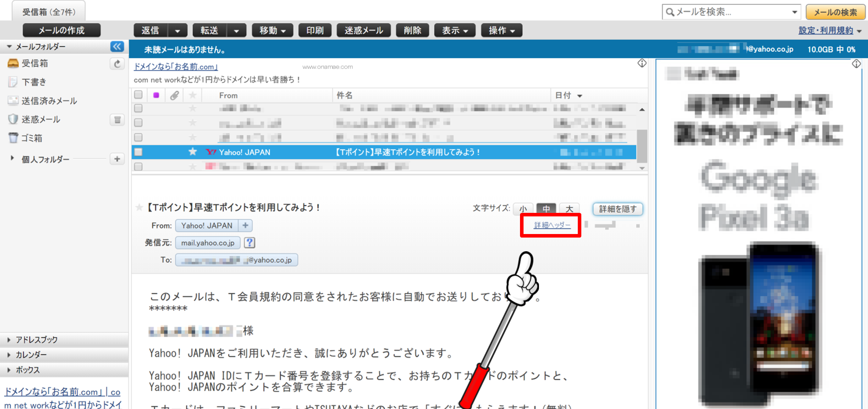Sort by the attachment paperclip column icon
Screen dimensions: 868x409
[x=175, y=95]
